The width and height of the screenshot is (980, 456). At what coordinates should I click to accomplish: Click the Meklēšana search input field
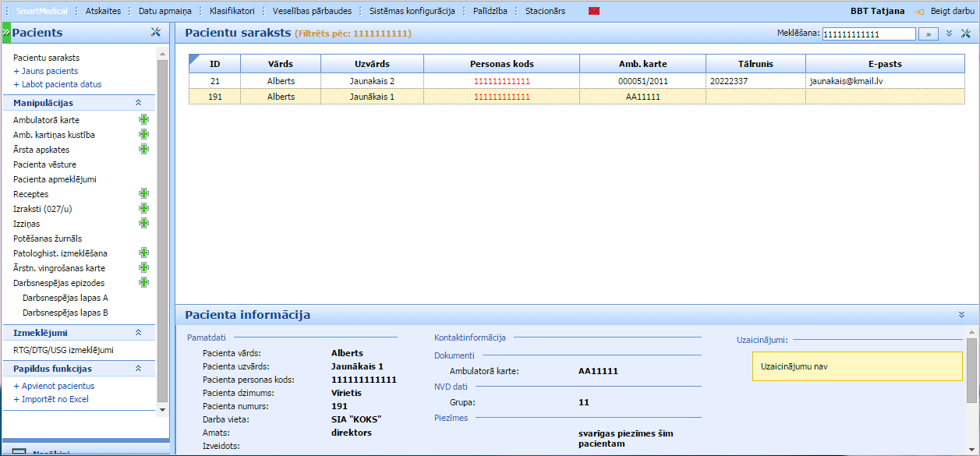(868, 34)
